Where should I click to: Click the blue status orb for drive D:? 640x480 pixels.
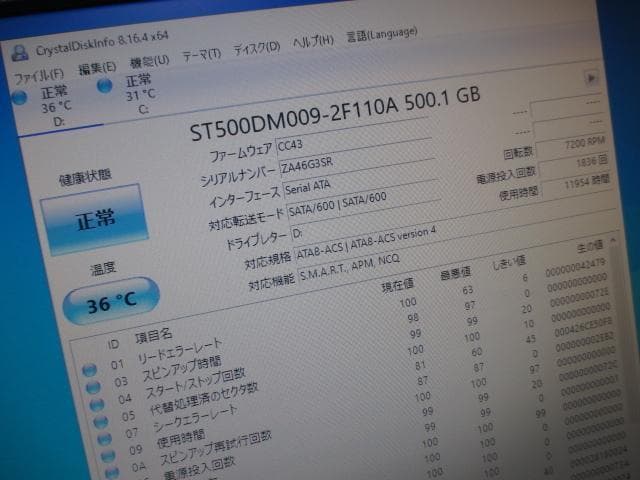pyautogui.click(x=19, y=98)
